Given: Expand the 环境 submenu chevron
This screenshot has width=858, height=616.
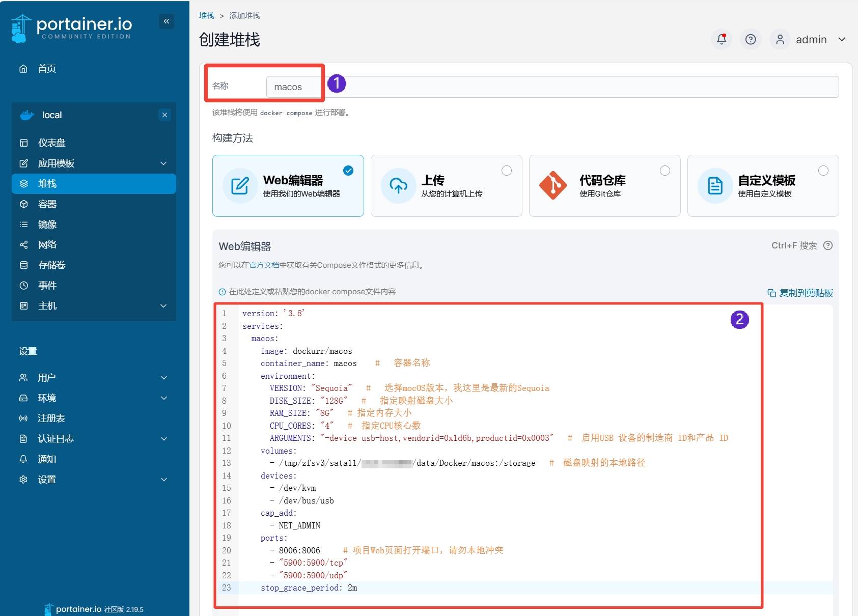Looking at the screenshot, I should click(x=164, y=398).
